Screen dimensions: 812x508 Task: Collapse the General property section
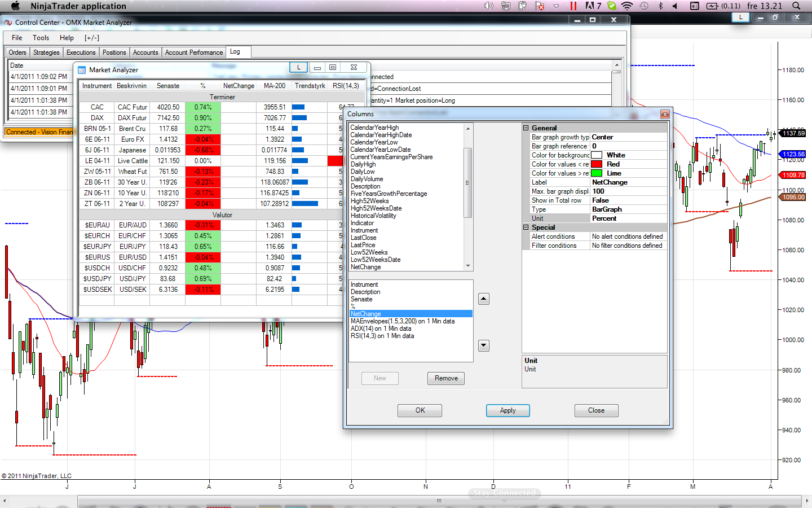526,128
